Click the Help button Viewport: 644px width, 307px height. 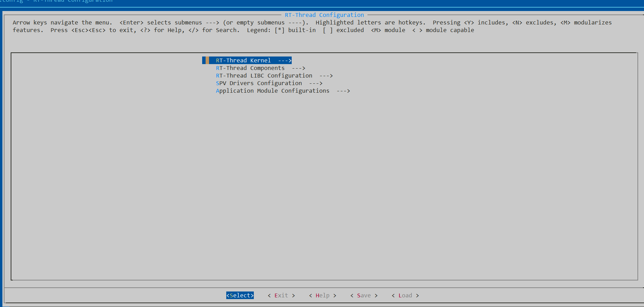pos(323,295)
